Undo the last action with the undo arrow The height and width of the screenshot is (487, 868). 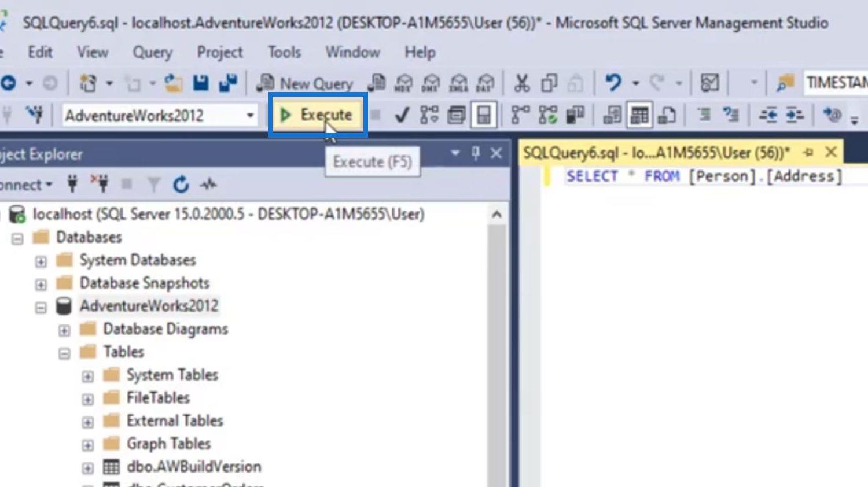coord(613,83)
